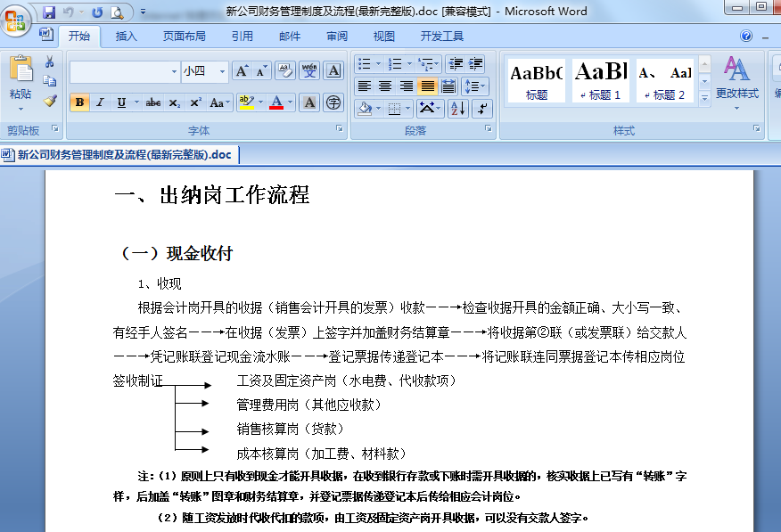Screen dimensions: 781x532
Task: Select the document tab 新公司财务管理制度及流程
Action: (x=119, y=155)
